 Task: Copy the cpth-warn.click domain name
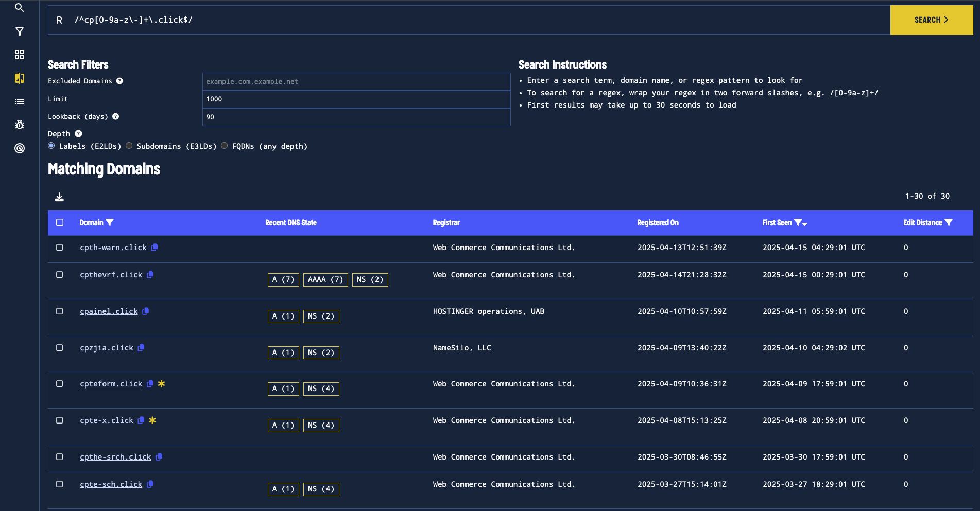(x=154, y=248)
